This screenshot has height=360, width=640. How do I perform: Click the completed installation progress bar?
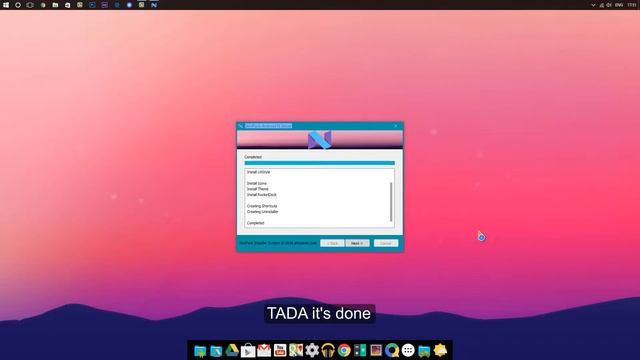(320, 163)
